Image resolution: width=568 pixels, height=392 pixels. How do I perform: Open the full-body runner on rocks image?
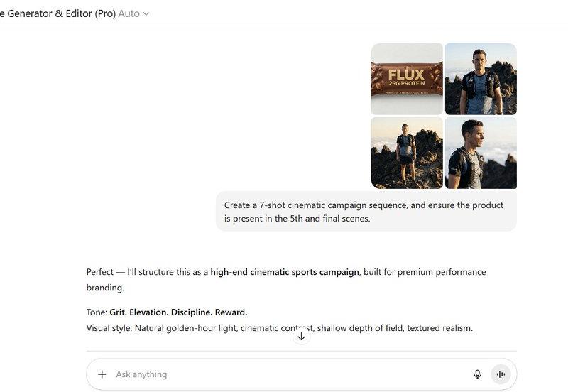(x=407, y=153)
